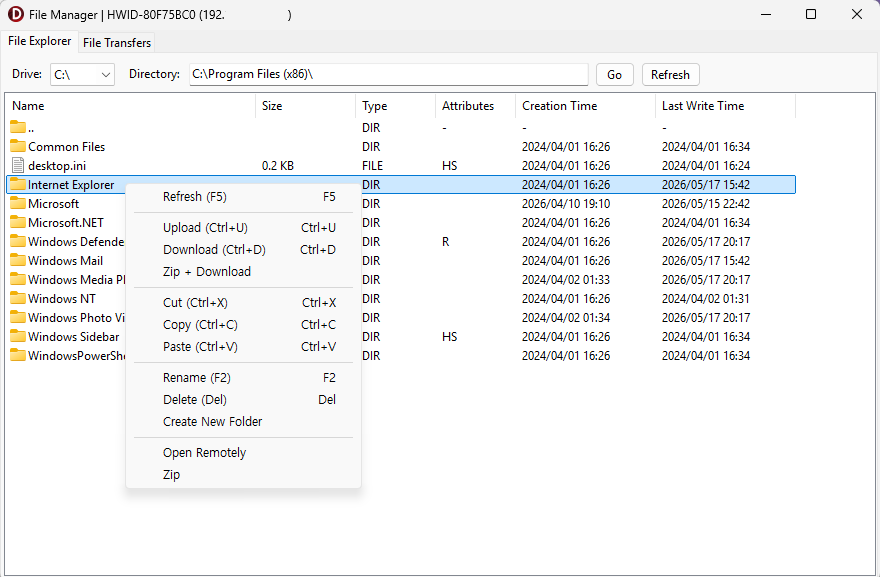The height and width of the screenshot is (577, 880).
Task: Click the parent directory (..) folder icon
Action: [x=18, y=127]
